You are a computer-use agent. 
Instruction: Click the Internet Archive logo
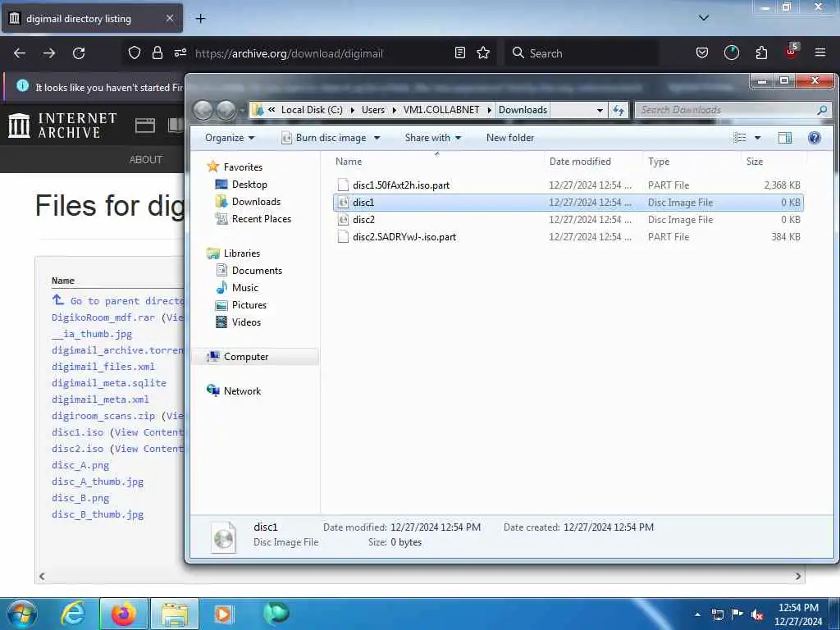pos(62,126)
